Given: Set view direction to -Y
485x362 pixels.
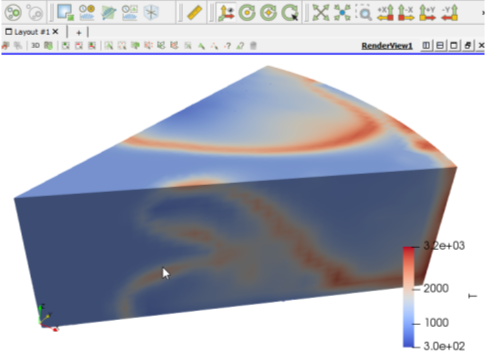Looking at the screenshot, I should [x=449, y=13].
